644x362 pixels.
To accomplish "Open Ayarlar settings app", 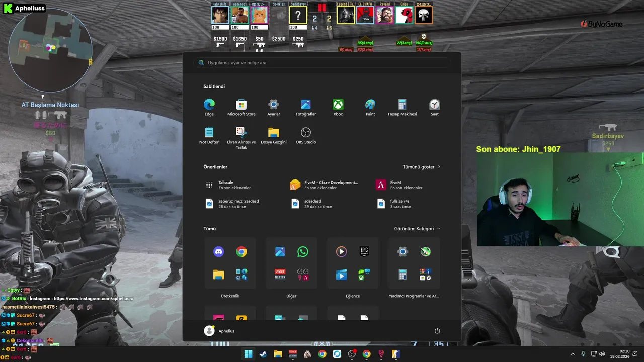I will tap(274, 107).
